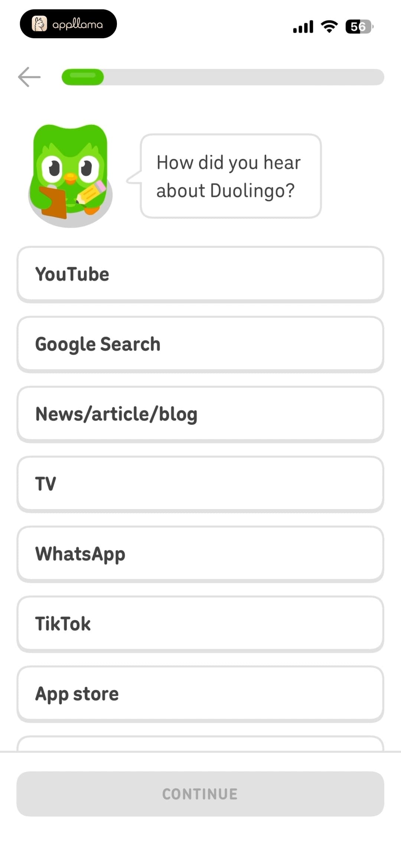Viewport: 401px width, 868px height.
Task: Choose the TikTok option
Action: (200, 624)
